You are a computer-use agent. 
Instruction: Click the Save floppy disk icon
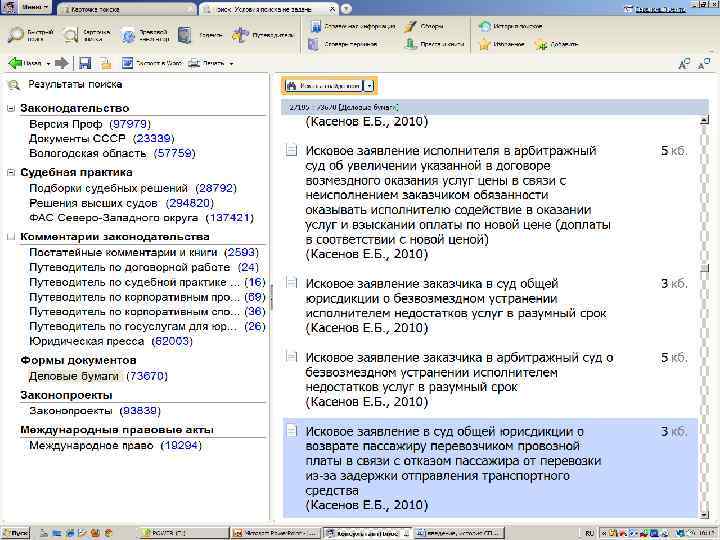pos(85,63)
